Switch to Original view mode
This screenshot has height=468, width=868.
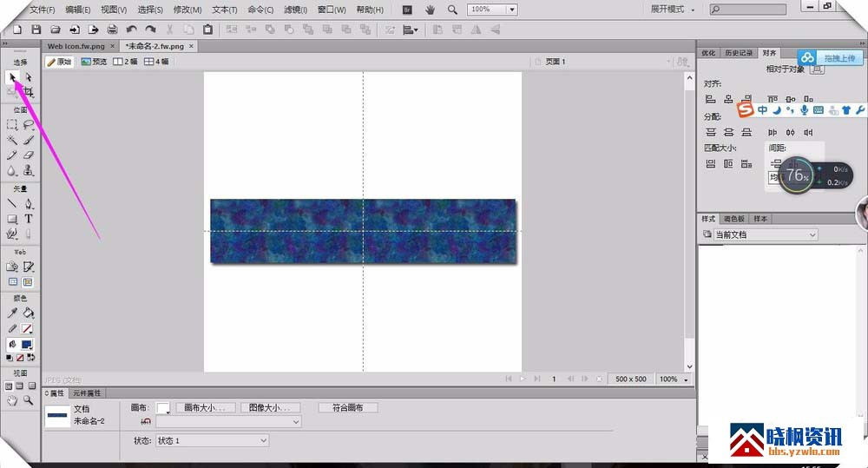tap(59, 62)
